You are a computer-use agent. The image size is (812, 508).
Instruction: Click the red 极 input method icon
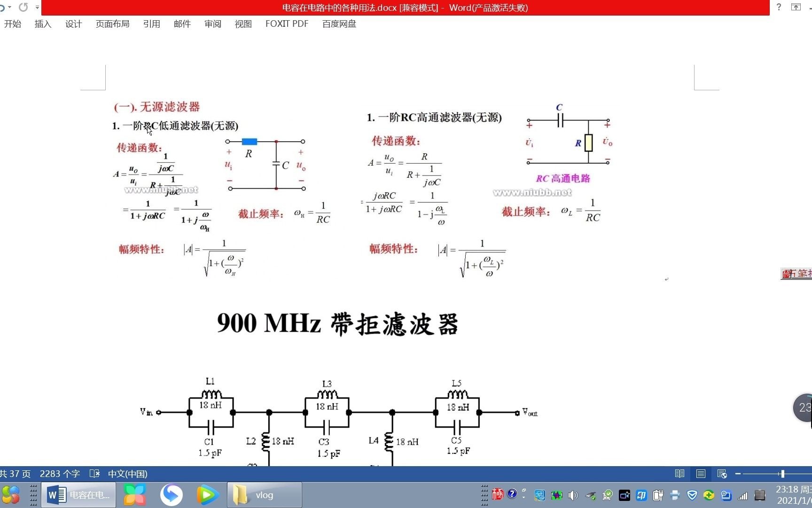pos(498,494)
